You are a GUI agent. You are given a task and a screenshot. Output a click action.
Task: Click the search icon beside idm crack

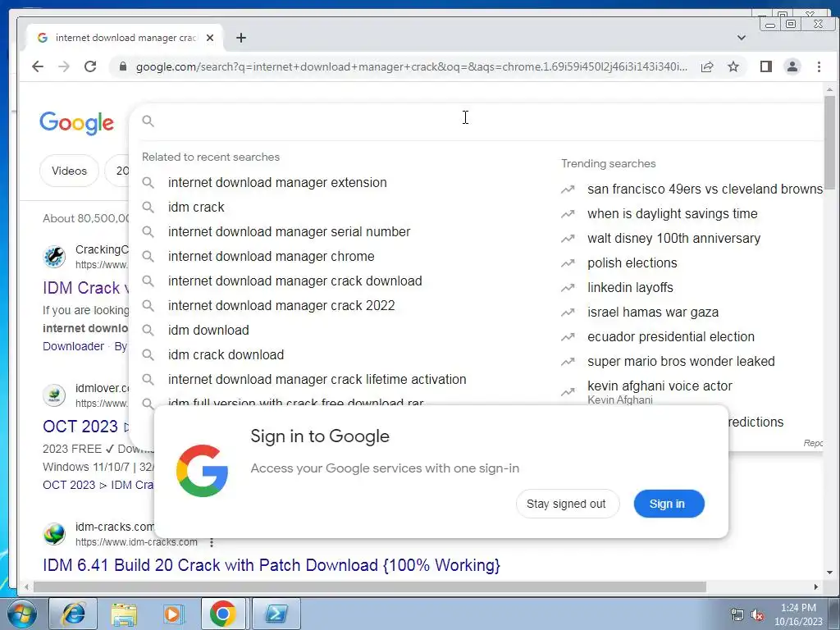click(148, 208)
